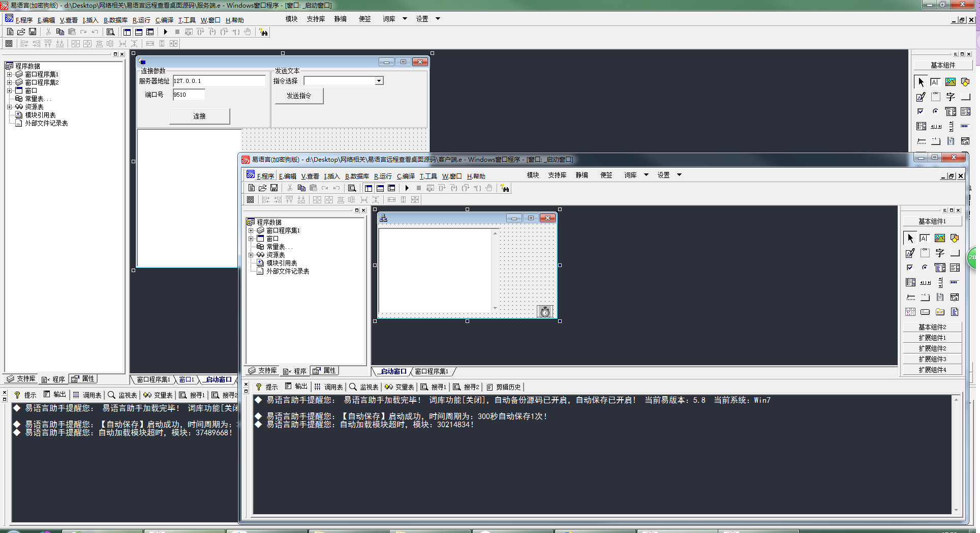Click the New file icon in the client window toolbar
The width and height of the screenshot is (980, 533).
pyautogui.click(x=251, y=188)
